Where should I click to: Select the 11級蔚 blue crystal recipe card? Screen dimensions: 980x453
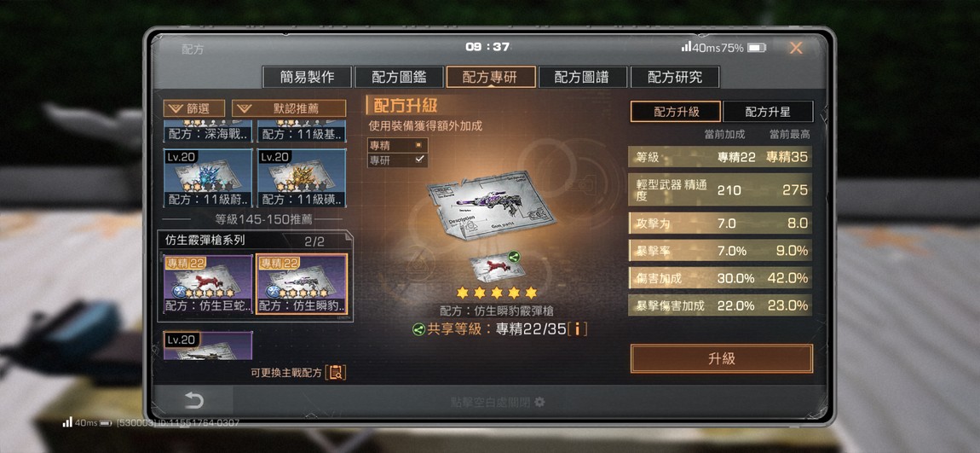208,178
